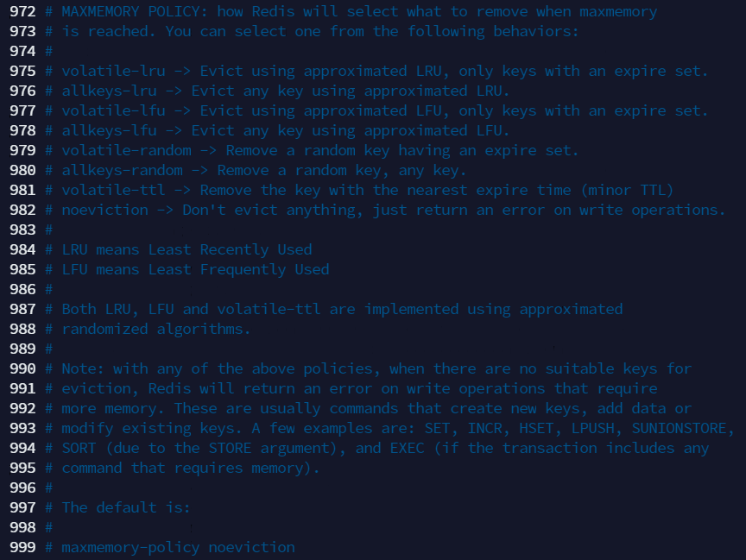Click 'LRU means Least Recently Used' line

[x=179, y=249]
